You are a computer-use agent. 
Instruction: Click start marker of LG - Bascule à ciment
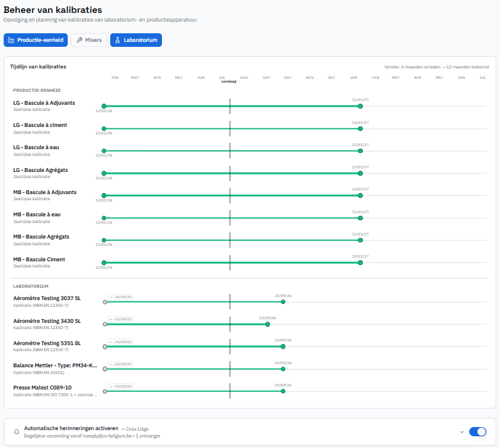(104, 129)
